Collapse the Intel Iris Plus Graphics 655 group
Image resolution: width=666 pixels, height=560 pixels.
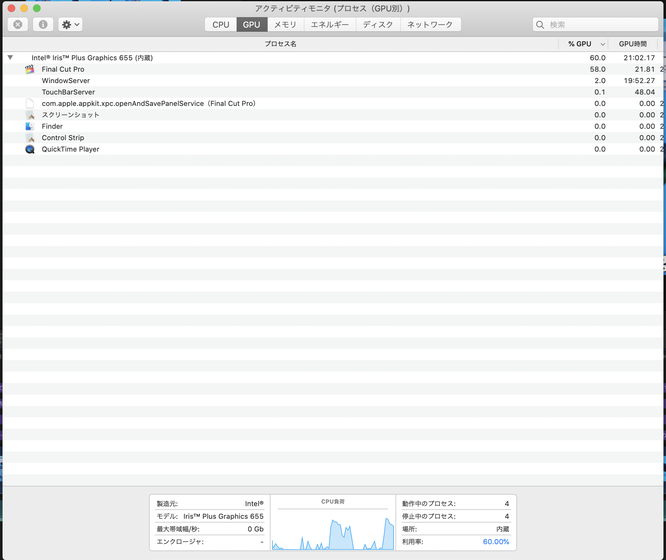tap(10, 57)
